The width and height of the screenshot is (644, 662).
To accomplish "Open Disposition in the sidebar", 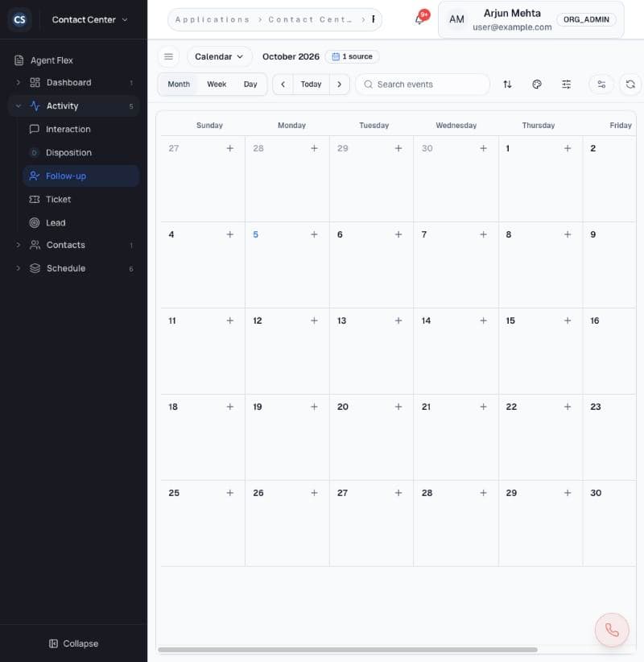I will pos(81,152).
